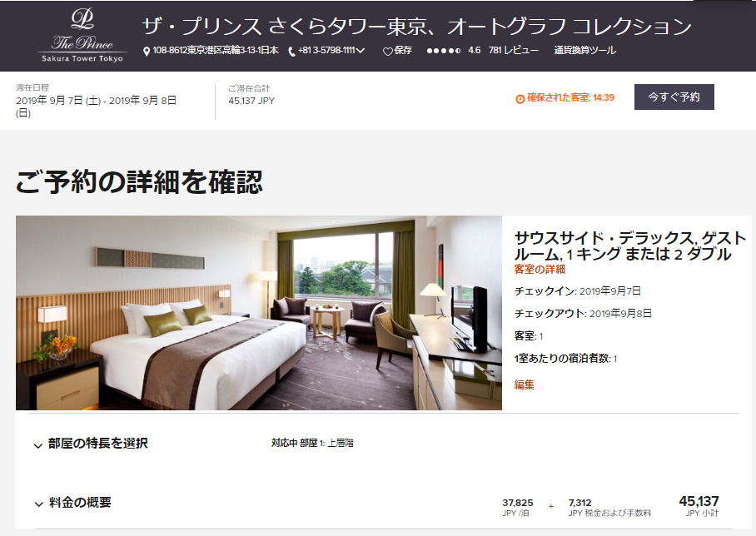Image resolution: width=756 pixels, height=536 pixels.
Task: Click the hotel name title
Action: [x=416, y=27]
